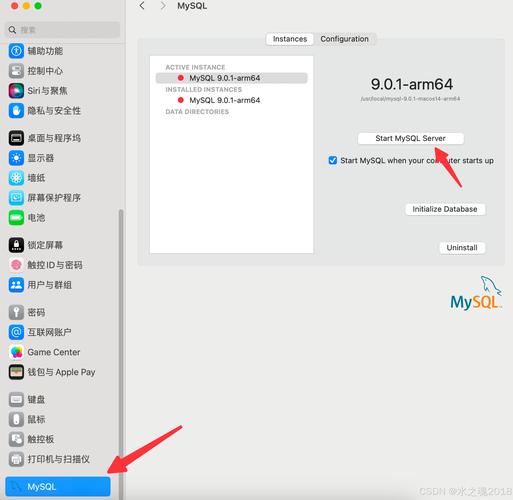
Task: Open Privacy & Security (隐私与安全性) icon
Action: (16, 111)
